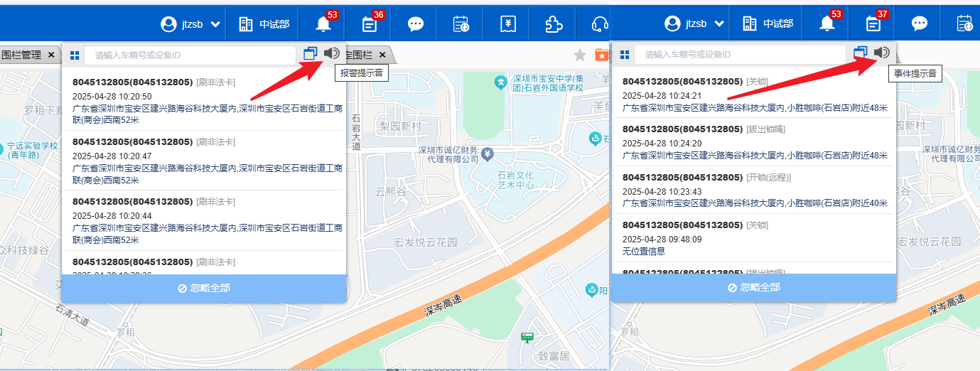Open the puzzle-piece plugin icon

pos(553,24)
